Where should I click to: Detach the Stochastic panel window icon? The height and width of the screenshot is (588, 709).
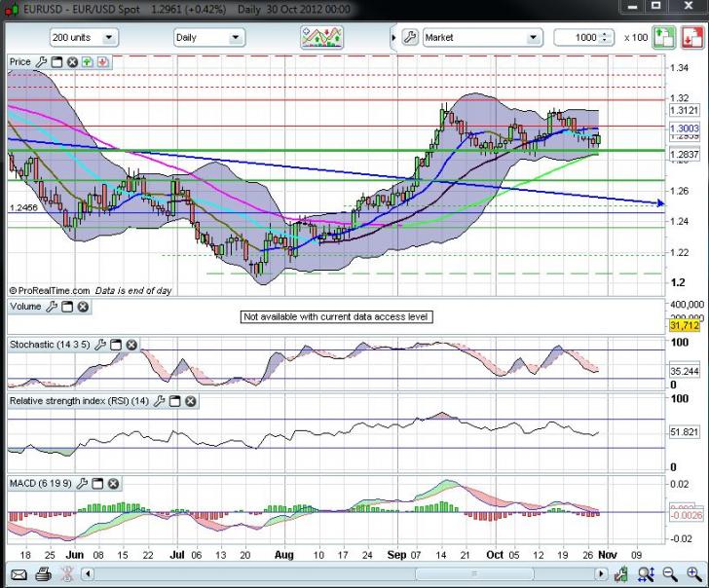click(x=116, y=345)
